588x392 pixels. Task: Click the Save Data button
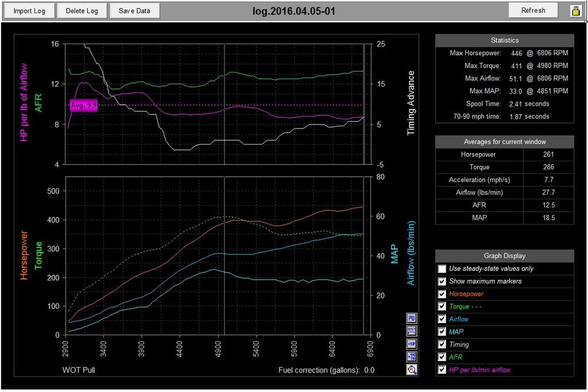tap(134, 11)
